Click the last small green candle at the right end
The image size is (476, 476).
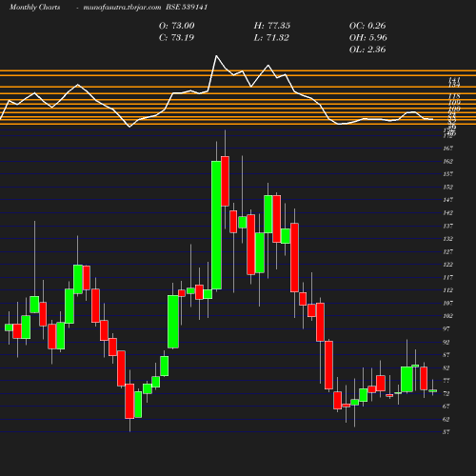(x=433, y=390)
